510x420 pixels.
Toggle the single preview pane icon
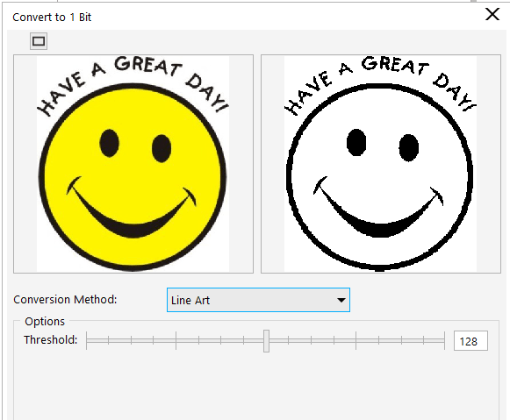tap(39, 41)
